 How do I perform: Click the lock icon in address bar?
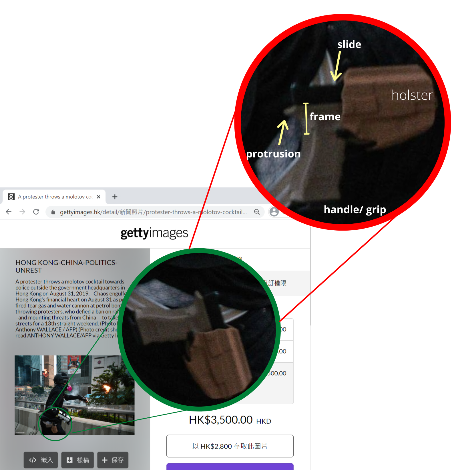[53, 212]
